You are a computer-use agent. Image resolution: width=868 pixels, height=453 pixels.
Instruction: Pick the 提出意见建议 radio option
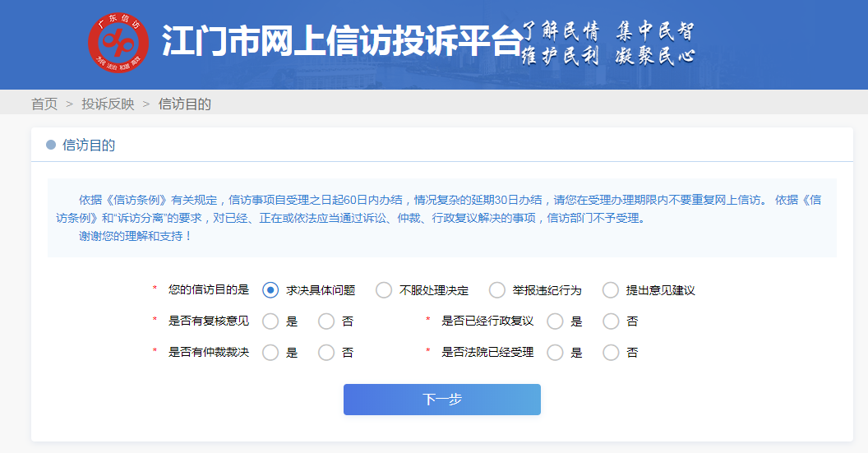[611, 290]
